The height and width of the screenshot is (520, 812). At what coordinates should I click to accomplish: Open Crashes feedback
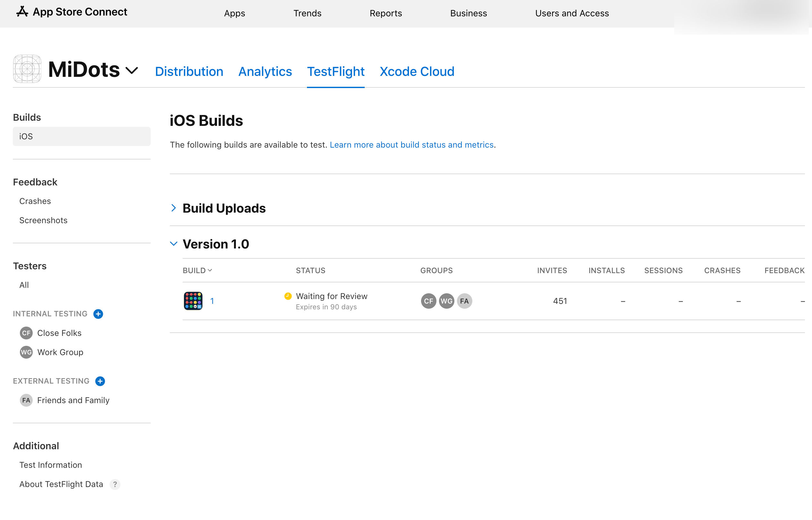point(35,201)
